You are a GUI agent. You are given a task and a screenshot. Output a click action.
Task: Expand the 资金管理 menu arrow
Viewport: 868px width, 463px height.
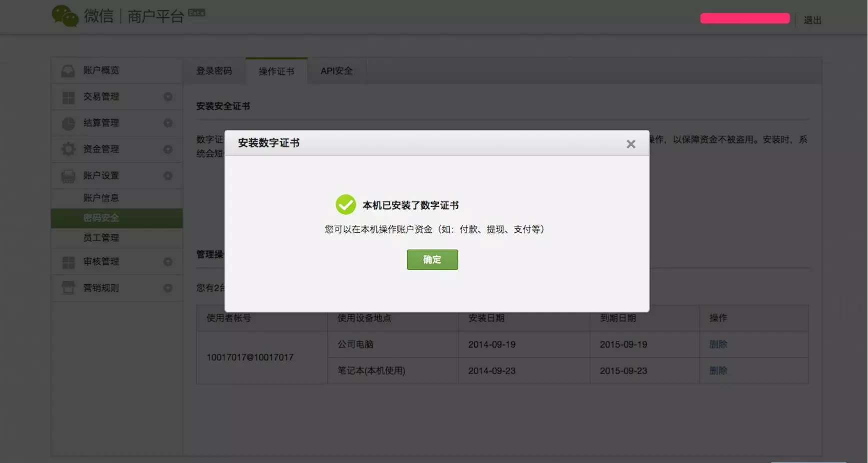tap(168, 149)
